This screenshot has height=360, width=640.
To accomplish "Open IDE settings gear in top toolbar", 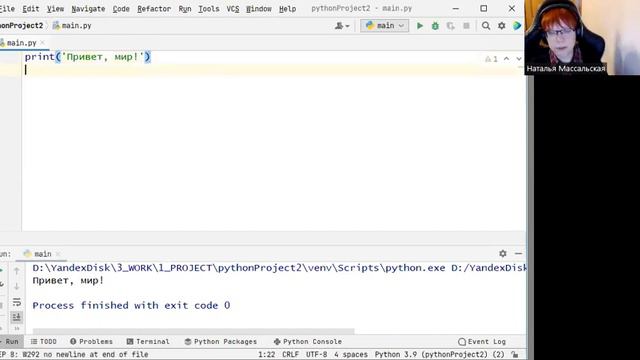I will [502, 26].
